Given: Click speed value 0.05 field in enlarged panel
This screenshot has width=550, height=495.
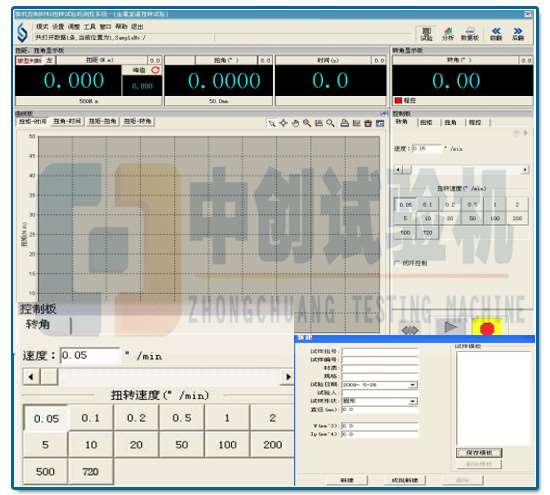Looking at the screenshot, I should point(90,355).
